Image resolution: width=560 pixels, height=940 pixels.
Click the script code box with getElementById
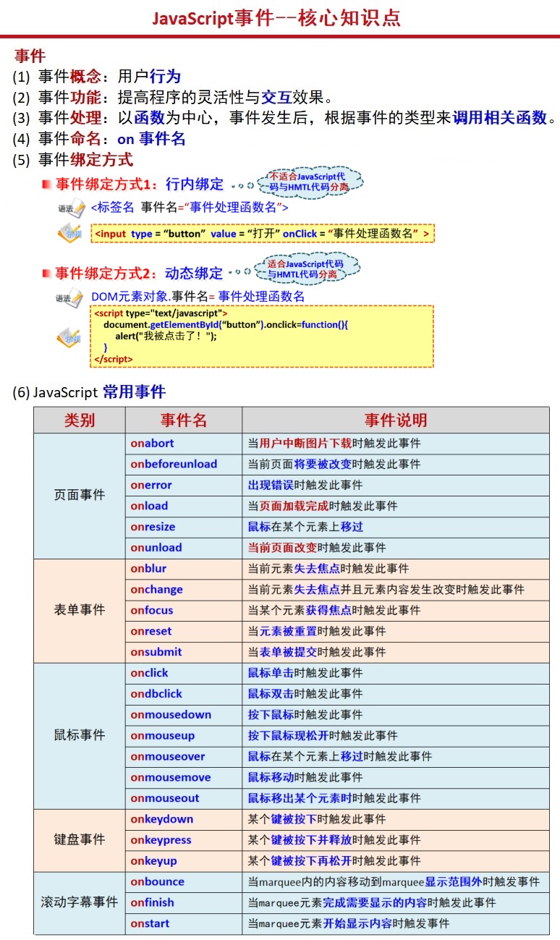click(263, 336)
